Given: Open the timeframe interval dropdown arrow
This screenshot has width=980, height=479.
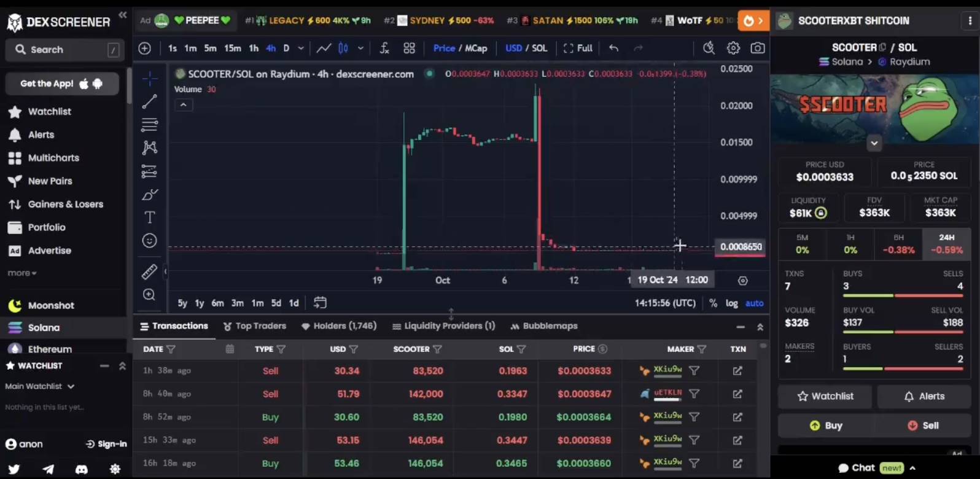Looking at the screenshot, I should 301,48.
